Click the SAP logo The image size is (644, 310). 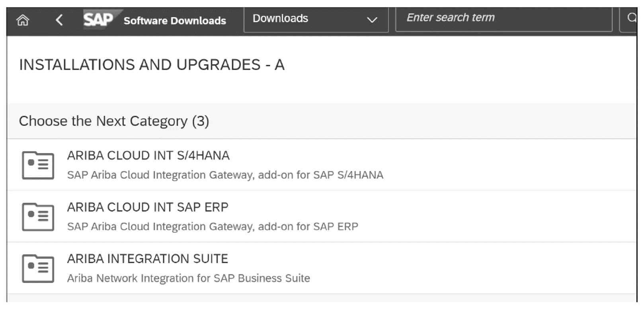coord(98,19)
